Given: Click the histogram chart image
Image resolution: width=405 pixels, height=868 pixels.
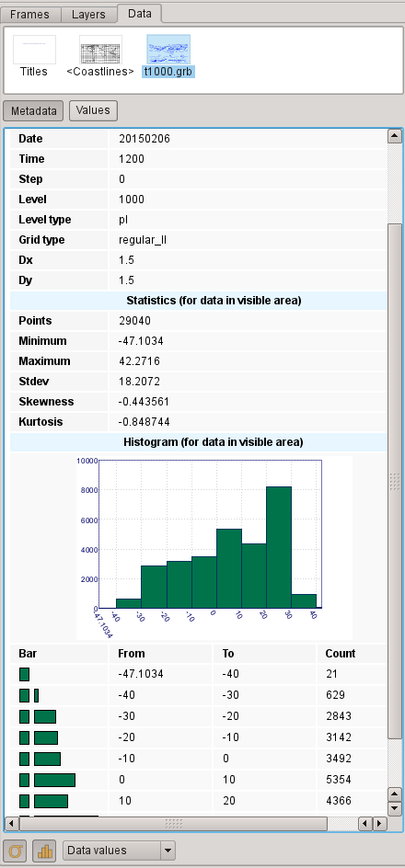Looking at the screenshot, I should click(x=214, y=547).
